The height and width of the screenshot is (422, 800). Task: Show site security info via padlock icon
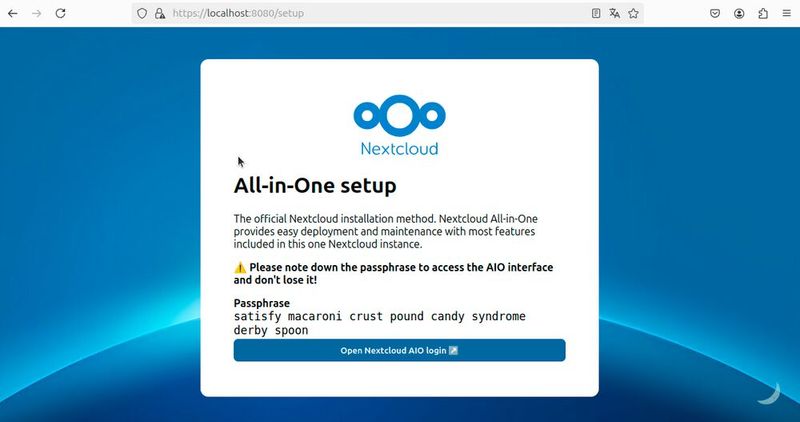(x=160, y=13)
